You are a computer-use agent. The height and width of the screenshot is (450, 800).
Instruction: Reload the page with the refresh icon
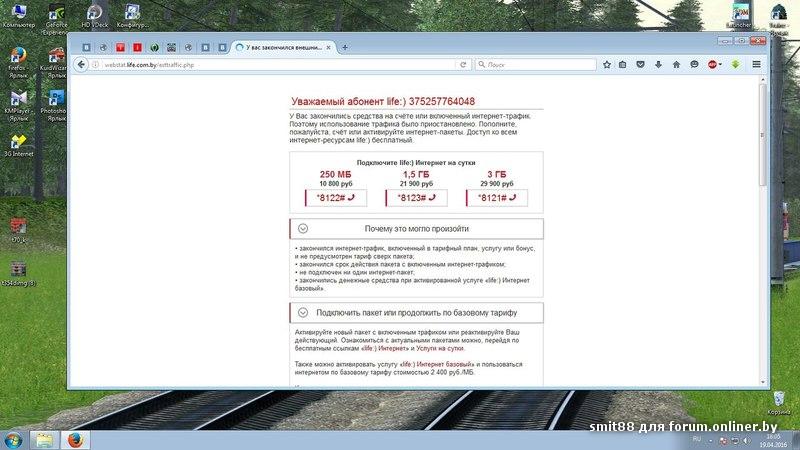click(463, 65)
